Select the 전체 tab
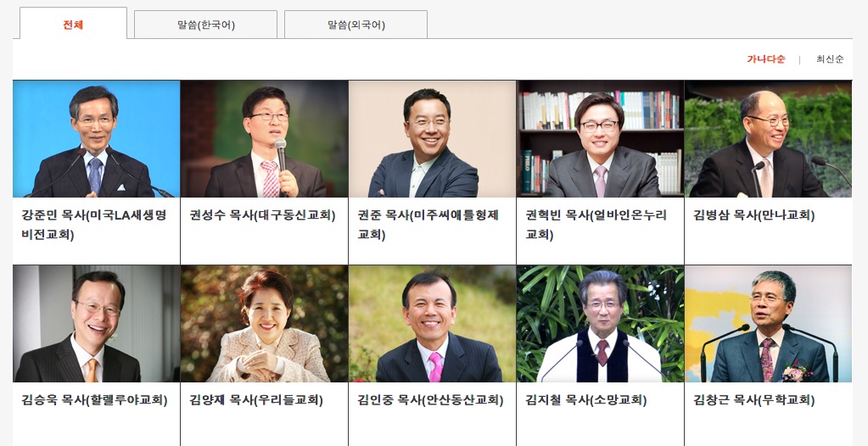The image size is (868, 446). tap(73, 23)
